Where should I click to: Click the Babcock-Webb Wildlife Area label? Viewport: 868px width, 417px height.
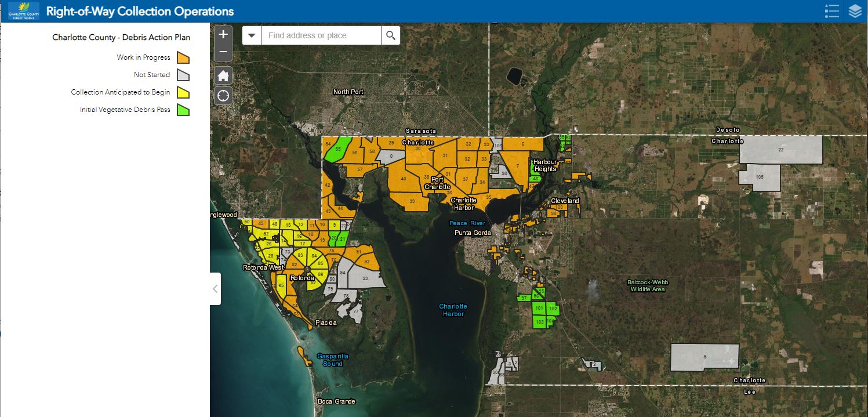[648, 285]
